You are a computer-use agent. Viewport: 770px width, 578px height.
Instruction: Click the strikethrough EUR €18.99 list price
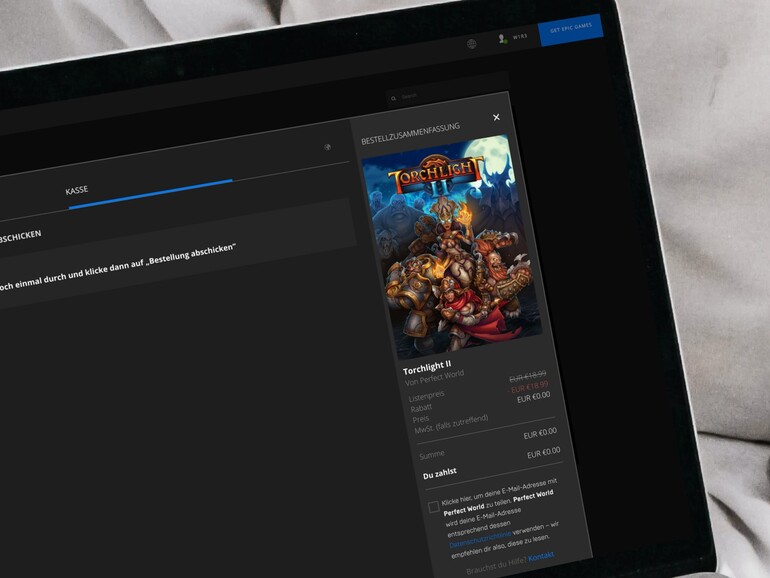click(528, 378)
